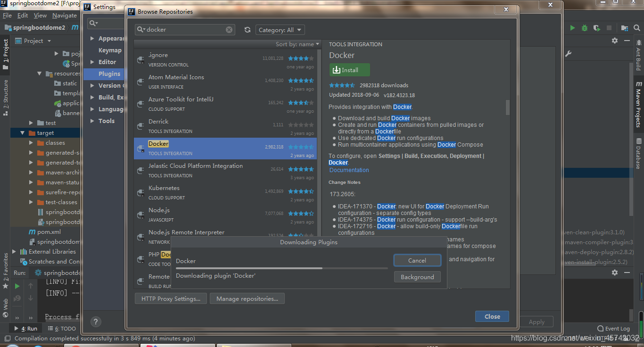Open the Database tool window
Viewport: 644px width, 347px height.
click(x=639, y=154)
